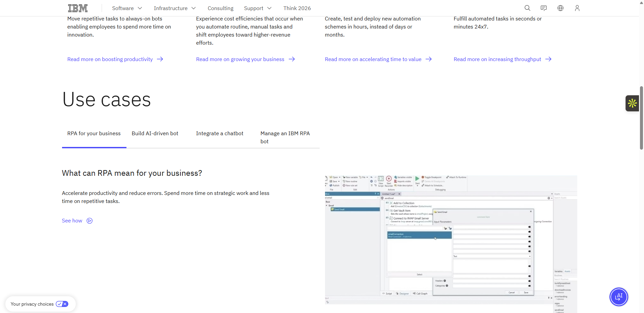The width and height of the screenshot is (644, 313).
Task: Open the user account icon
Action: point(577,8)
